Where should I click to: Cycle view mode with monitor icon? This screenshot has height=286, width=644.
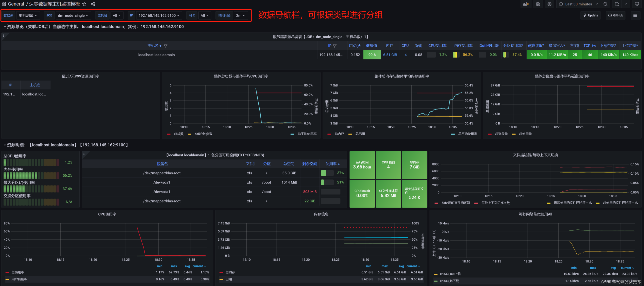tap(637, 4)
